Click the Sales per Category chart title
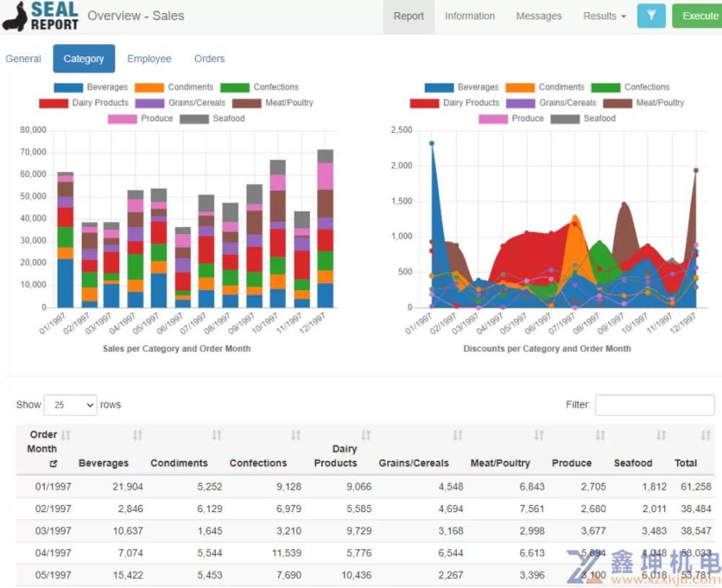The height and width of the screenshot is (588, 722). click(177, 349)
